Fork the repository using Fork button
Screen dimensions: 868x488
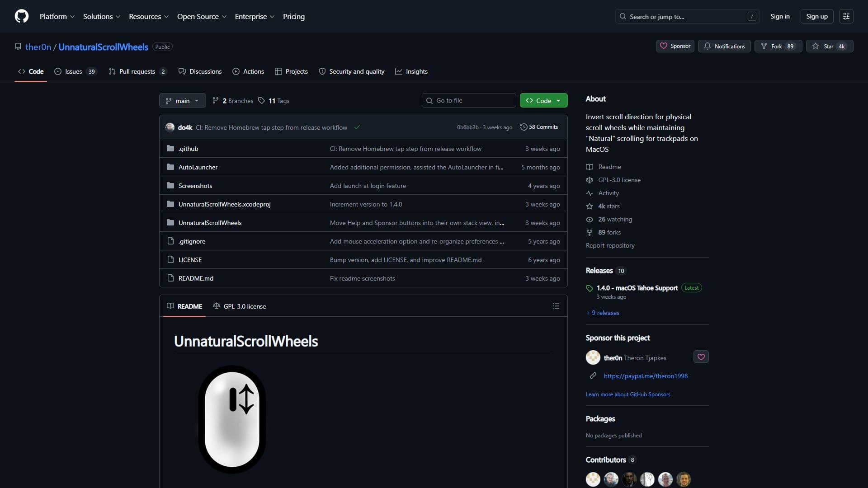pyautogui.click(x=778, y=46)
